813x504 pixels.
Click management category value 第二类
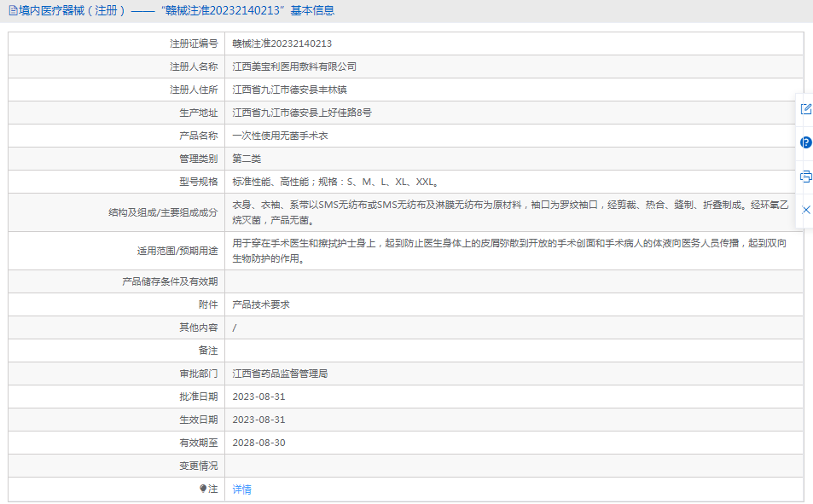247,159
